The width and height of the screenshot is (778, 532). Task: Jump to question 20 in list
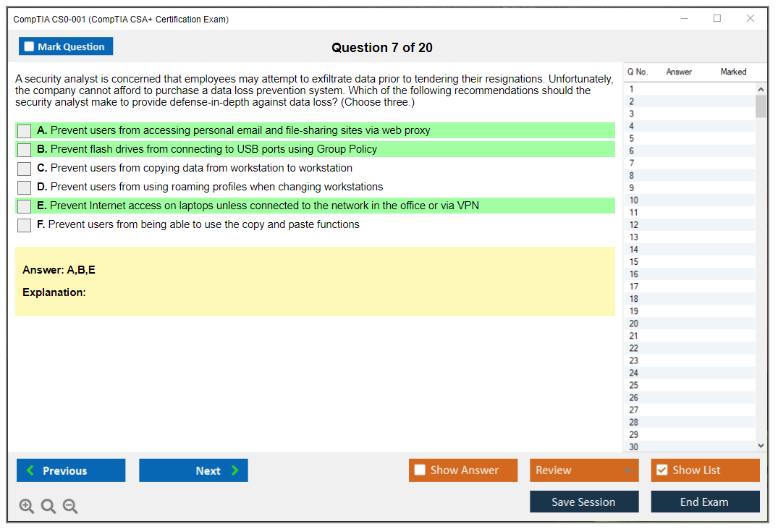click(634, 324)
